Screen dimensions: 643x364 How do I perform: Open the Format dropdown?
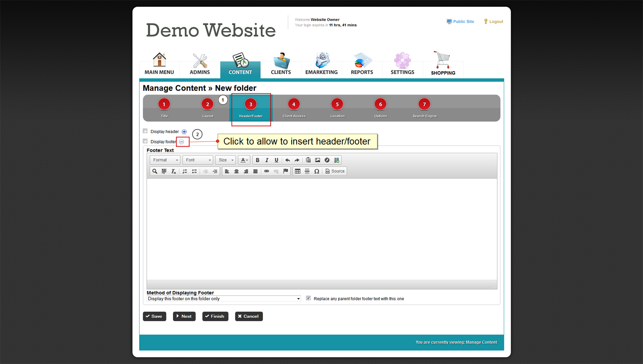pos(165,160)
